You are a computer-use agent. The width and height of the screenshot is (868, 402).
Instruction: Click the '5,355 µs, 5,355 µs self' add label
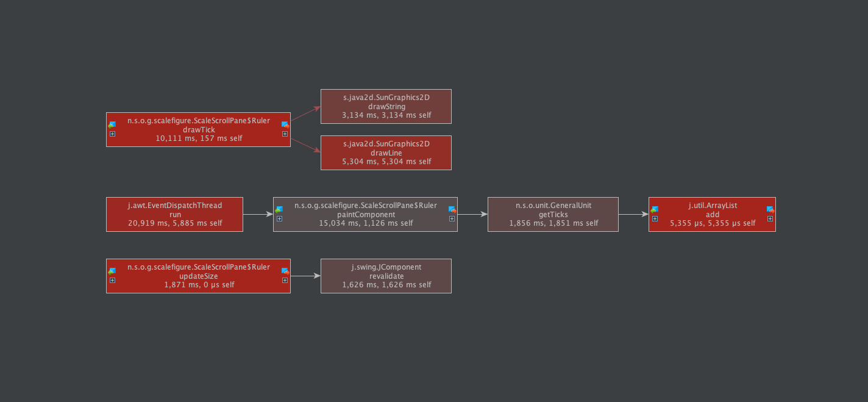(713, 223)
